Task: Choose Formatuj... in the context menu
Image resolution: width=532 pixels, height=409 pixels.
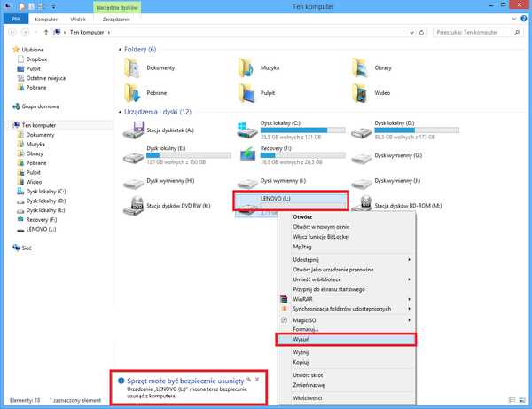Action: click(346, 329)
